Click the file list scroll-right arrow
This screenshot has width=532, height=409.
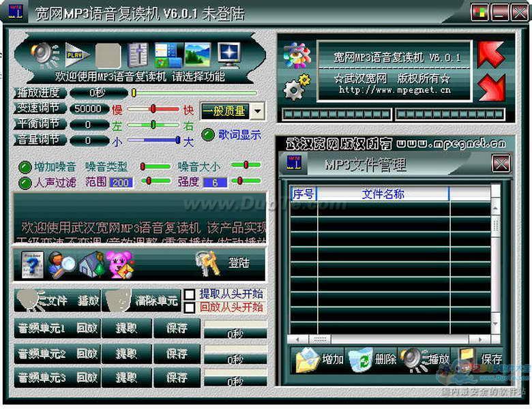[x=479, y=339]
